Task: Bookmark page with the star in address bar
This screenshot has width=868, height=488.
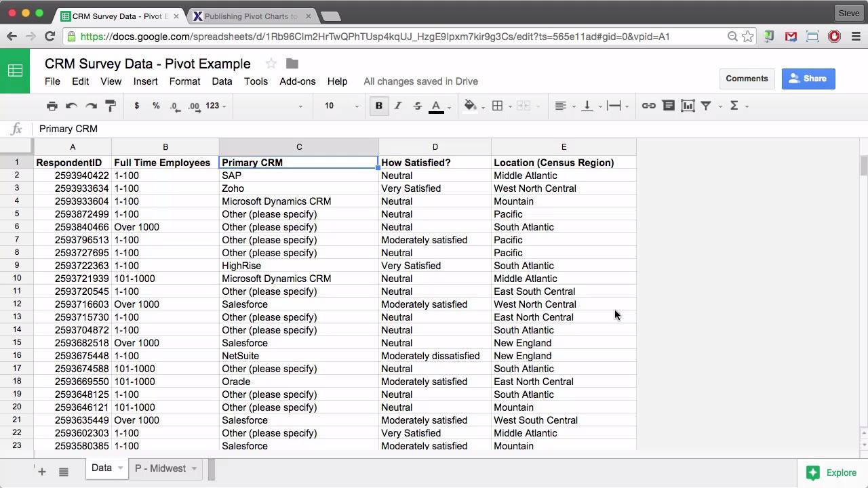Action: coord(748,37)
